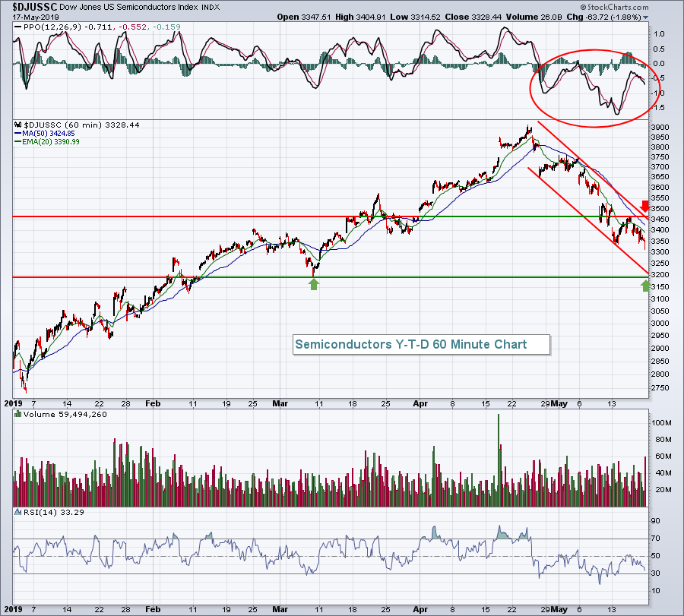The width and height of the screenshot is (684, 616).
Task: Click the line icon beside RSI(14)
Action: [x=18, y=512]
